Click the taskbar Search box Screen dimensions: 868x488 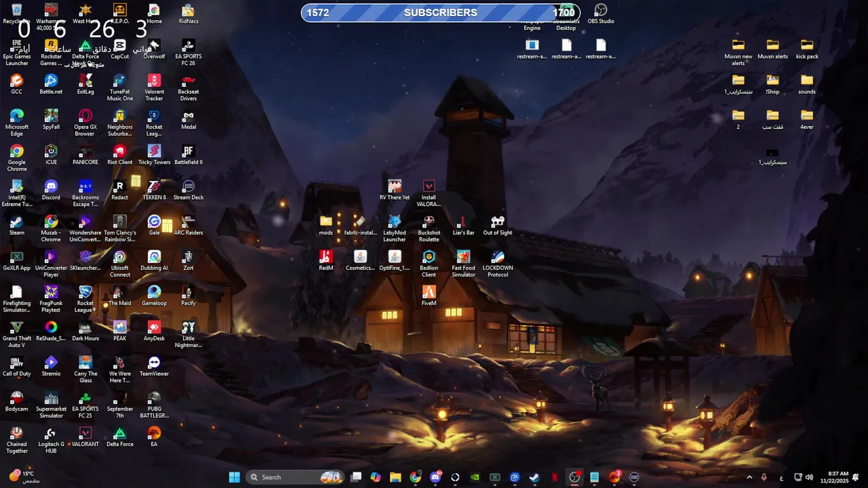pyautogui.click(x=296, y=477)
